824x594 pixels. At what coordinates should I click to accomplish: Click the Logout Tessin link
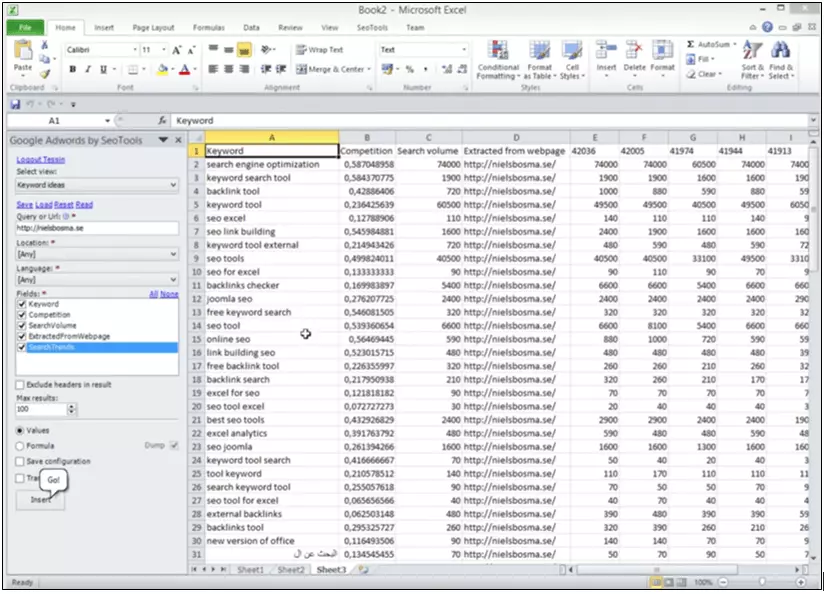(x=41, y=160)
